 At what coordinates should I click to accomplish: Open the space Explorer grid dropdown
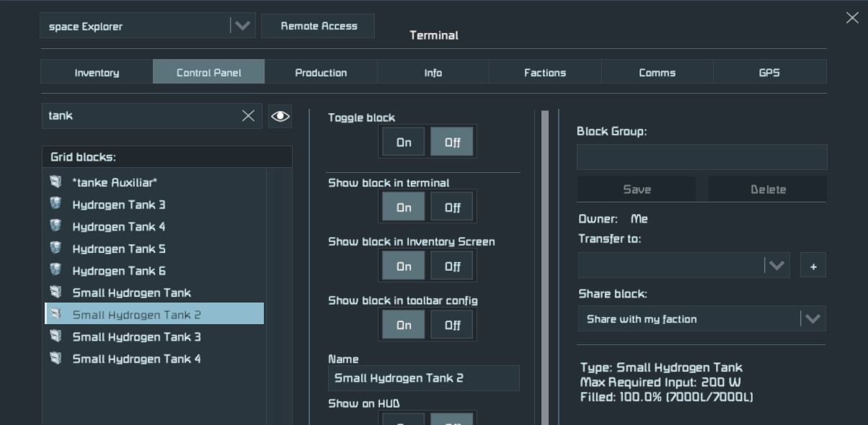(242, 26)
